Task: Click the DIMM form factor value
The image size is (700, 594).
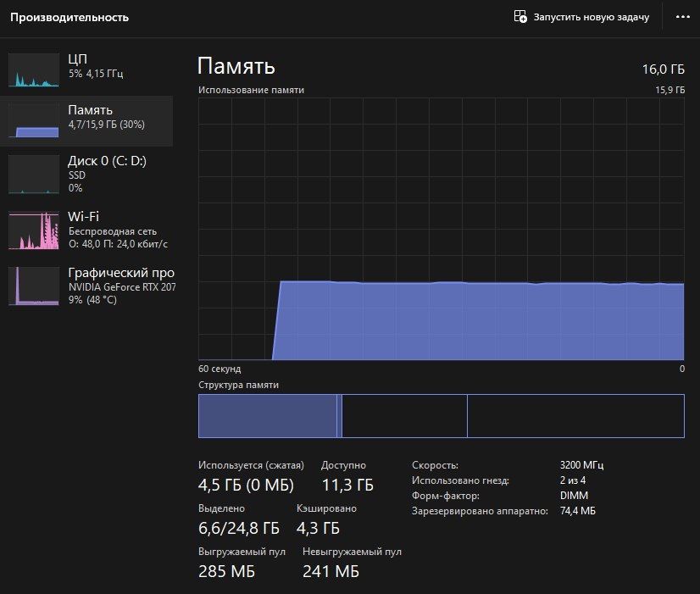Action: click(574, 496)
